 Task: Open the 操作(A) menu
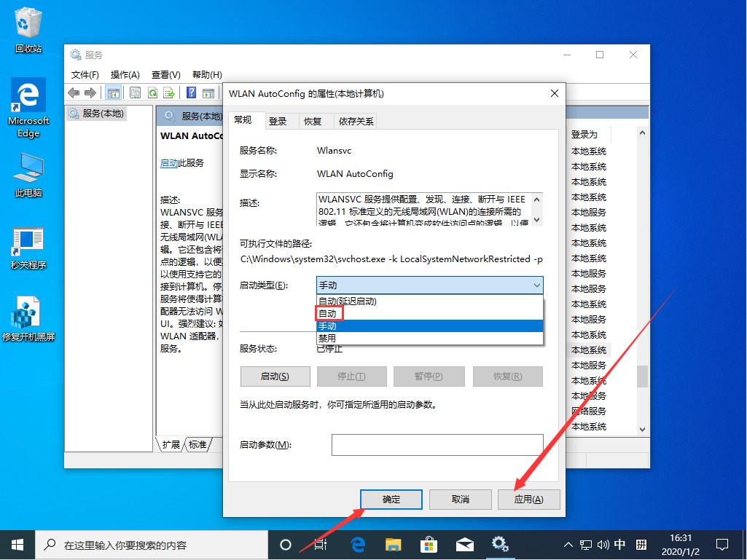pyautogui.click(x=124, y=74)
